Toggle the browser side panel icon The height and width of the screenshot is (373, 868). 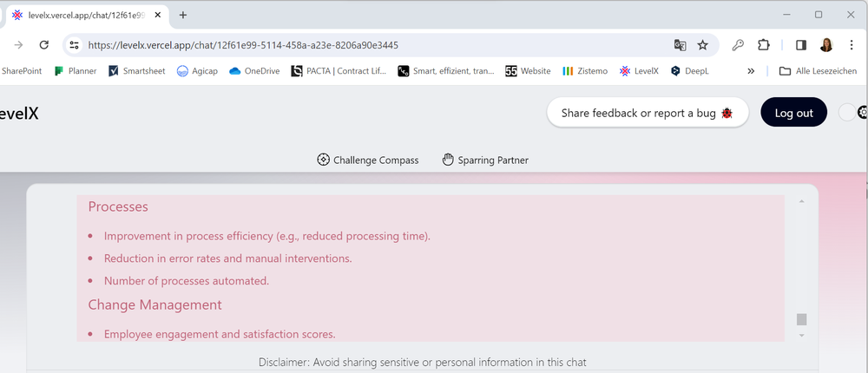point(801,45)
